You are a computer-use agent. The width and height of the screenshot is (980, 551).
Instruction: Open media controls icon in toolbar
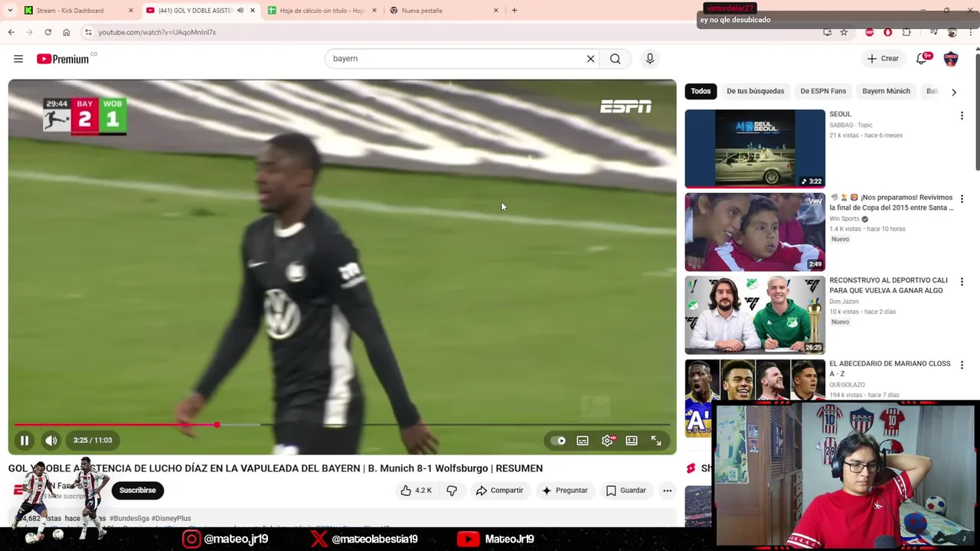pos(933,32)
